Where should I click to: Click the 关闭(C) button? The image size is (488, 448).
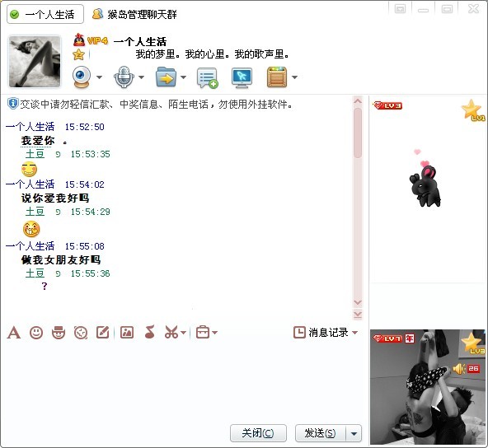258,433
